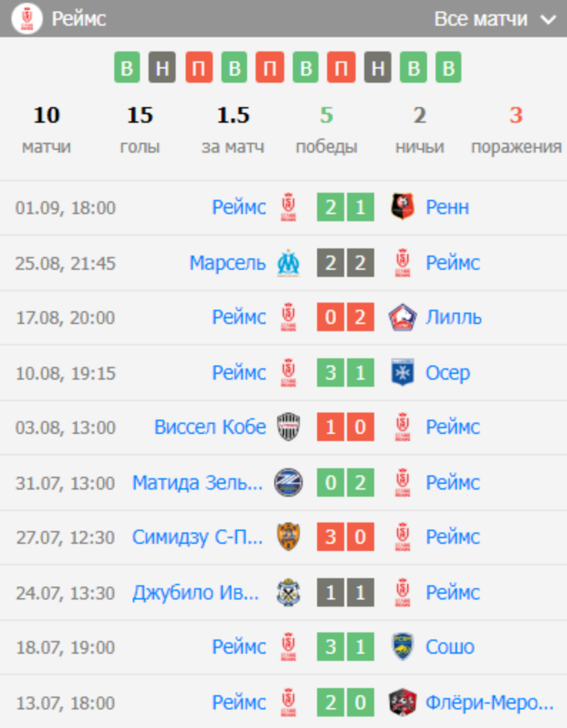This screenshot has width=567, height=728.
Task: Click the chevron arrow beside 'Все матчи'
Action: (x=548, y=20)
